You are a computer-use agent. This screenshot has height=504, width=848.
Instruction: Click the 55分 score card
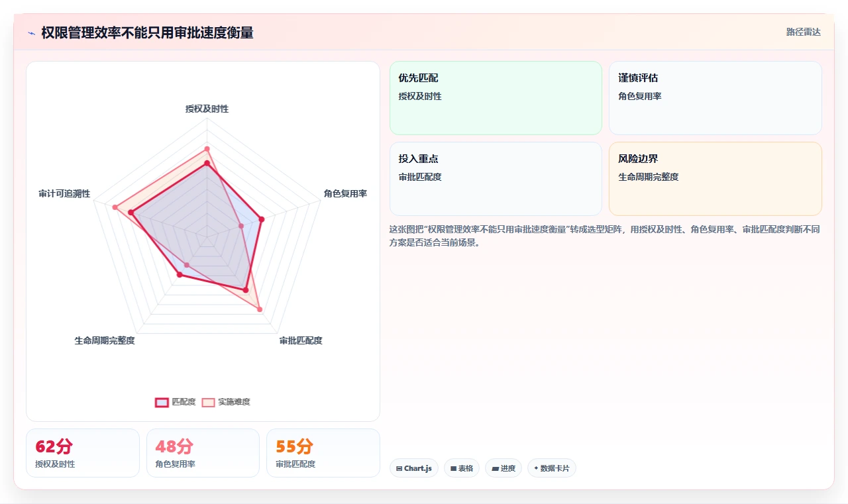pyautogui.click(x=323, y=453)
